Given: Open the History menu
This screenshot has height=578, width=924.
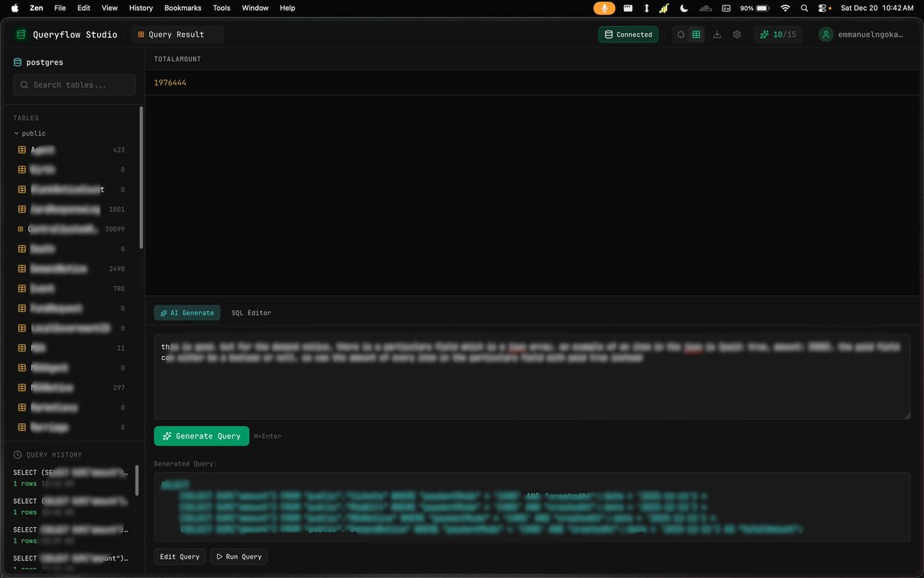Looking at the screenshot, I should pos(141,8).
